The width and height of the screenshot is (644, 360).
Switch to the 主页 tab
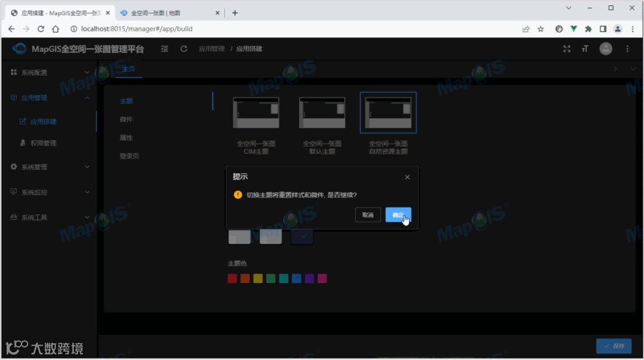click(x=129, y=69)
